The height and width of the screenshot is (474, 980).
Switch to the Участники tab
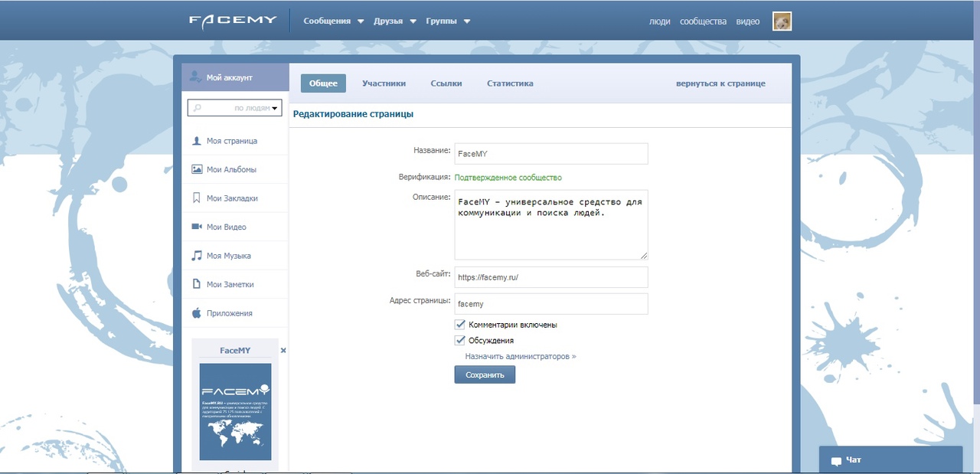[384, 83]
